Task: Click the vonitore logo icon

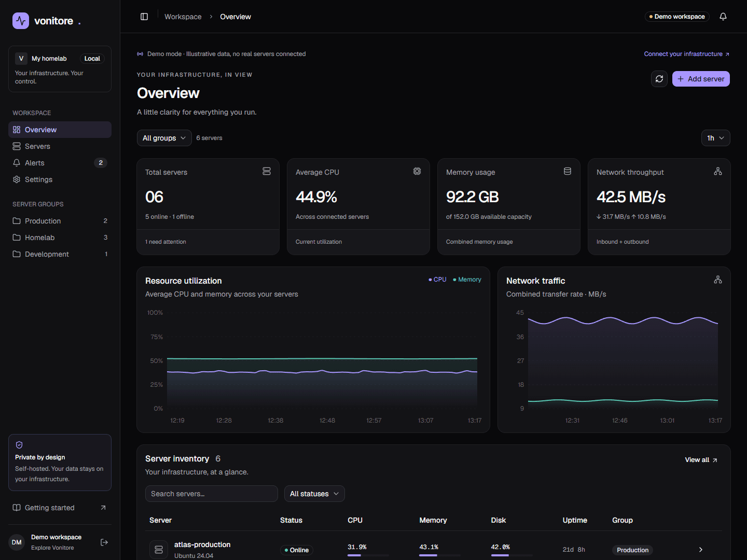Action: pyautogui.click(x=21, y=21)
